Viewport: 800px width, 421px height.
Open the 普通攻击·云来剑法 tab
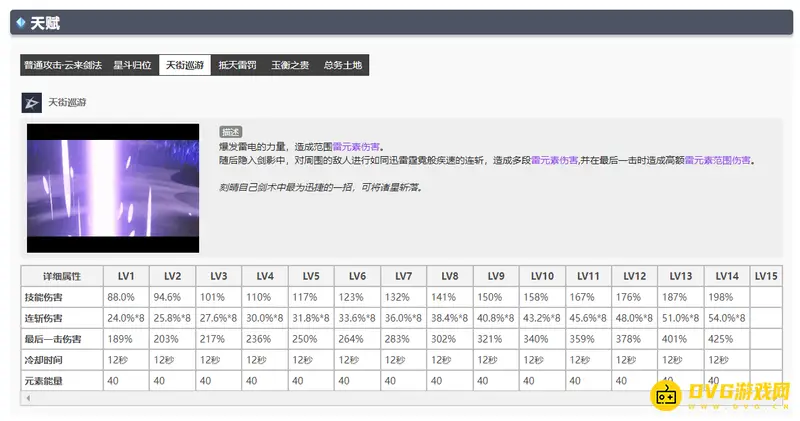[63, 65]
